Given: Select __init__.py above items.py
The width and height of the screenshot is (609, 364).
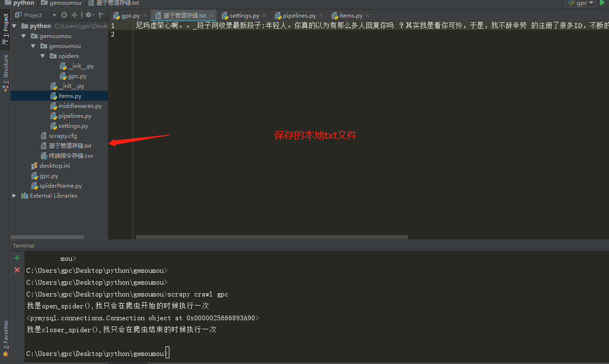Looking at the screenshot, I should tap(68, 86).
